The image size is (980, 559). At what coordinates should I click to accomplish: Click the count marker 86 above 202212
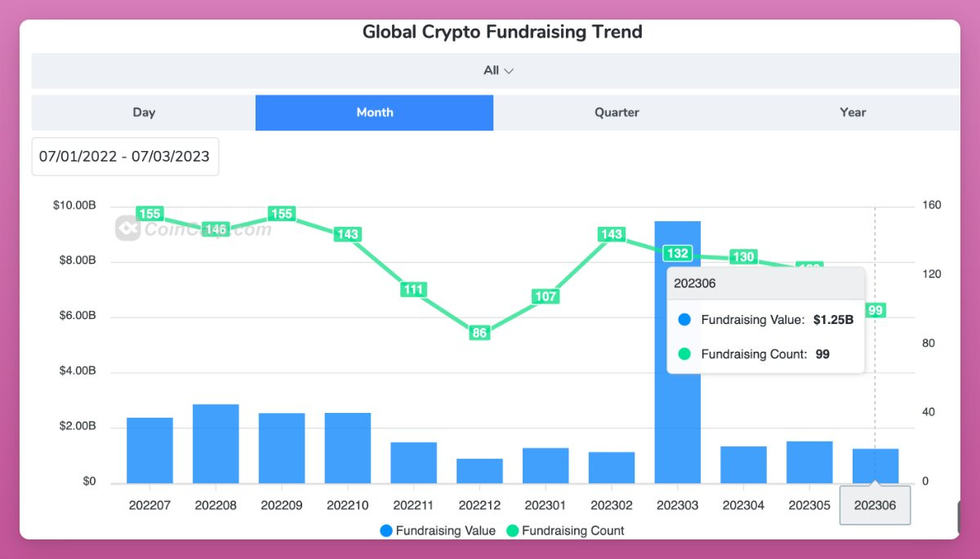click(x=479, y=332)
